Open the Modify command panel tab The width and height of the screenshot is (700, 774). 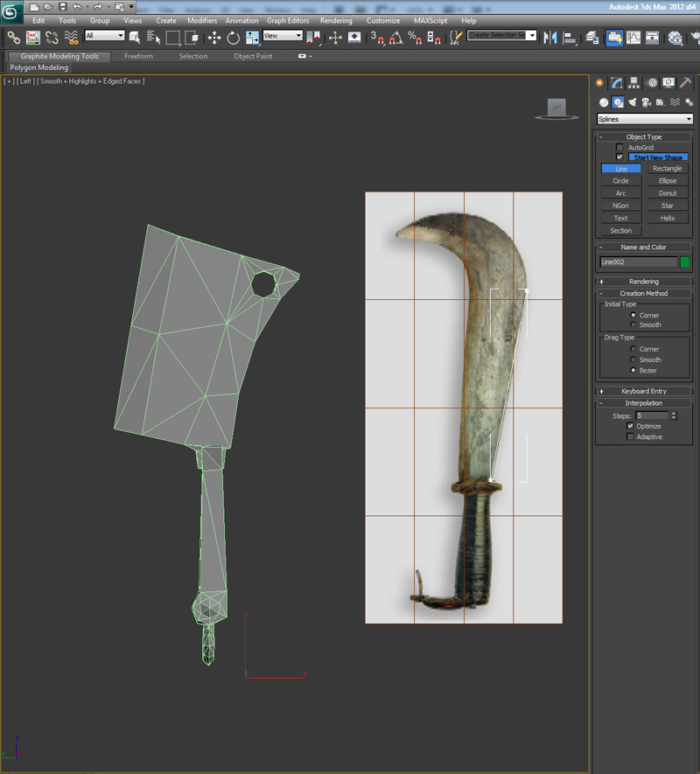pyautogui.click(x=617, y=83)
